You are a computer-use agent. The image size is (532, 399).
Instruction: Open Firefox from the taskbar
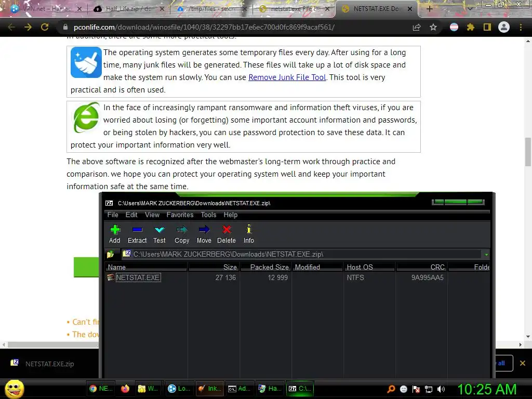pyautogui.click(x=125, y=389)
